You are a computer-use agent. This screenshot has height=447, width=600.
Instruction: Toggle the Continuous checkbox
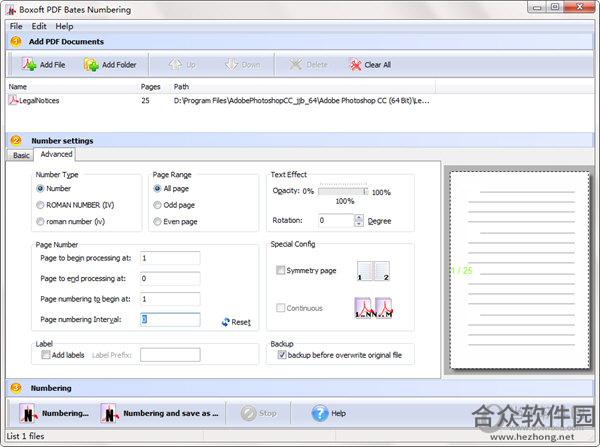(x=280, y=308)
